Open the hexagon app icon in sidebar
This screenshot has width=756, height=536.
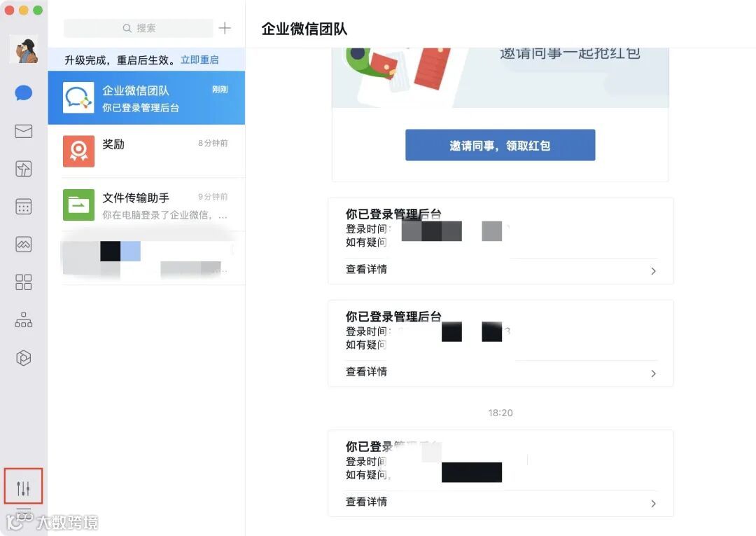tap(24, 358)
